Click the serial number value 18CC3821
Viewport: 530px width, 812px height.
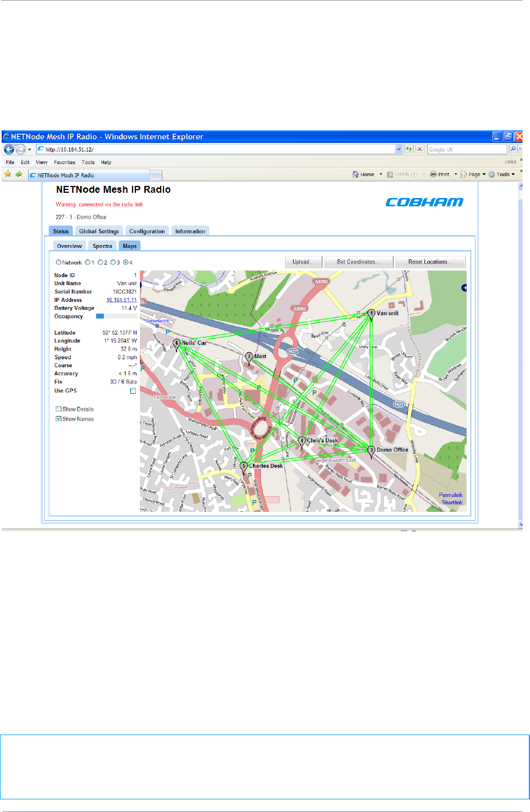tap(124, 292)
